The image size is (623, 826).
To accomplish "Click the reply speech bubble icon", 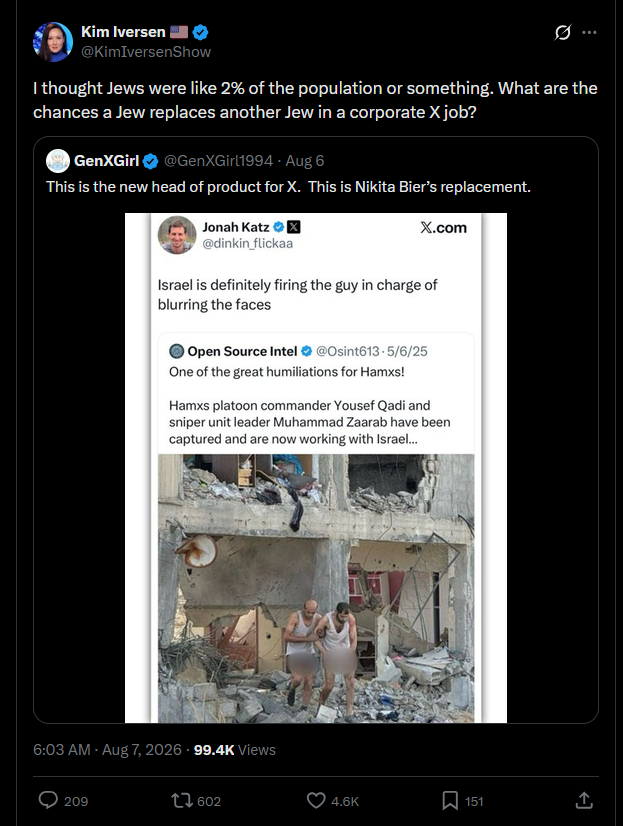I will click(48, 800).
